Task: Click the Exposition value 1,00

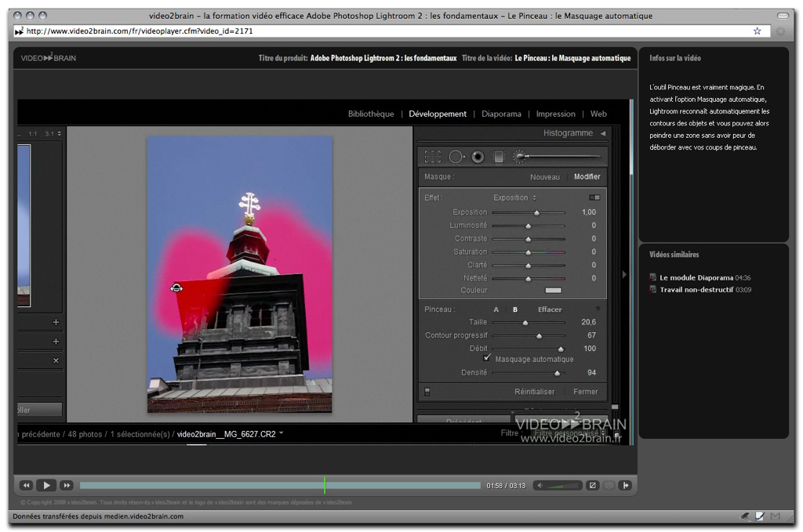Action: pos(588,212)
